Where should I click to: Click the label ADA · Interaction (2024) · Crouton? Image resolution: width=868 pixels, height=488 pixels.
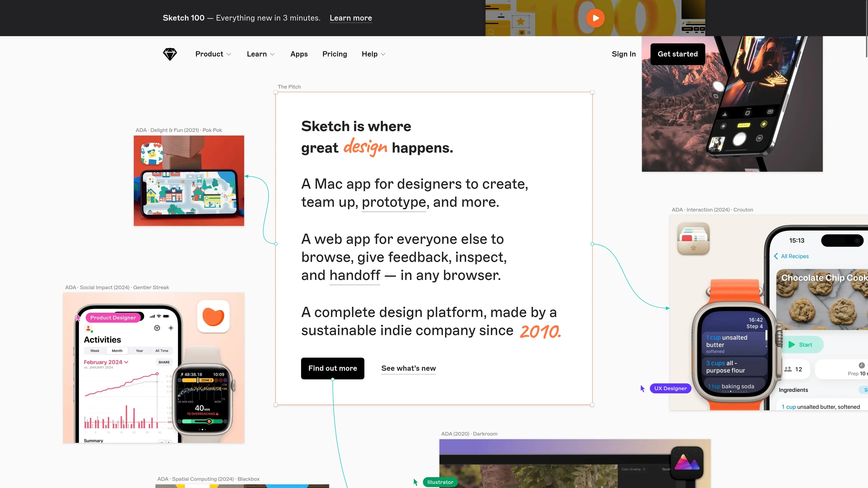(712, 209)
